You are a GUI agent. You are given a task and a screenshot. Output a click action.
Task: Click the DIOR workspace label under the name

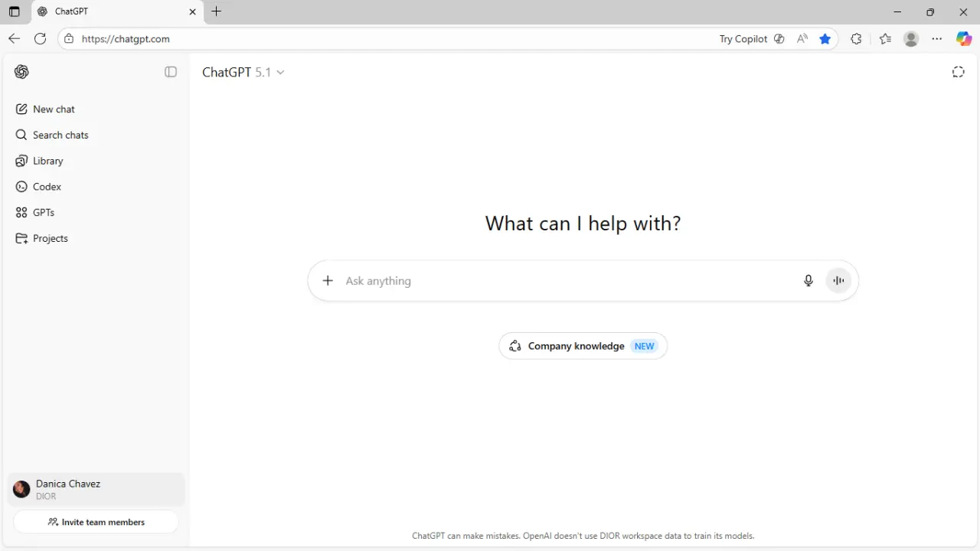(x=46, y=496)
